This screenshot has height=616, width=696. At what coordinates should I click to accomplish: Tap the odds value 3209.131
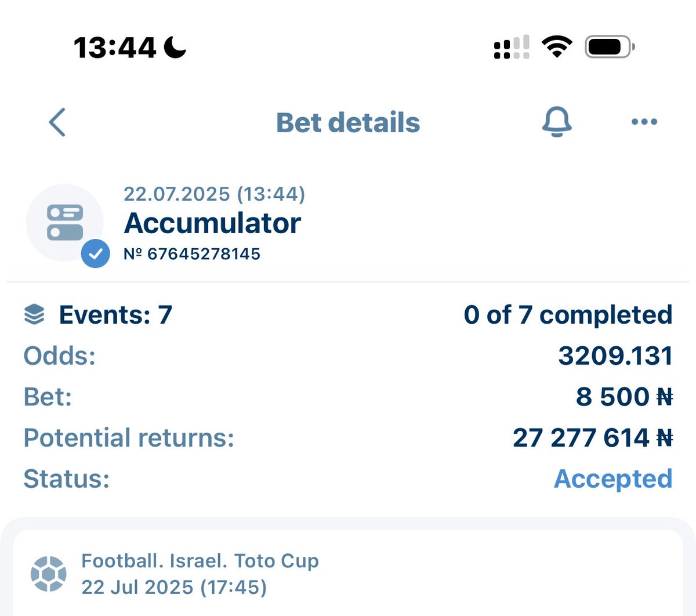pos(615,356)
